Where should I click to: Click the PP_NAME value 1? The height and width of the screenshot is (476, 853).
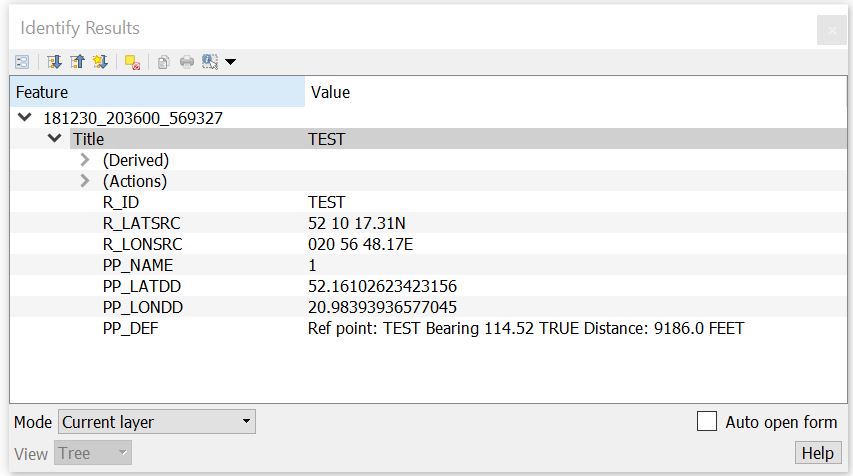312,265
